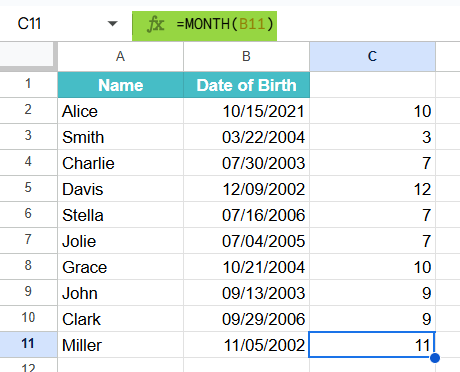The image size is (460, 372).
Task: Select row 6 header
Action: click(28, 214)
